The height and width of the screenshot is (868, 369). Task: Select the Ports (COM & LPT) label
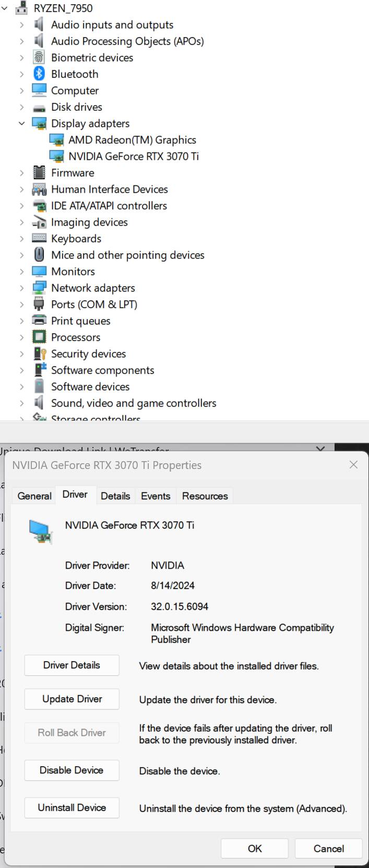pyautogui.click(x=94, y=304)
